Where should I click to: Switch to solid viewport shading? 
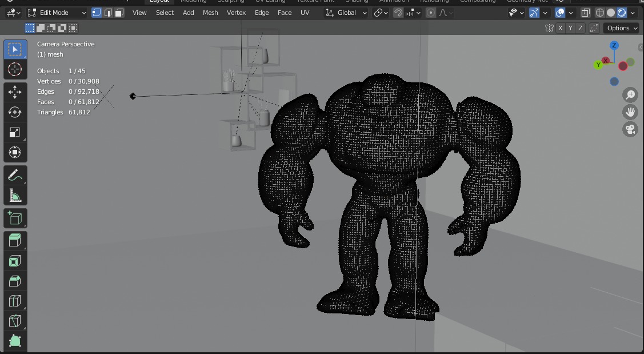click(x=611, y=13)
